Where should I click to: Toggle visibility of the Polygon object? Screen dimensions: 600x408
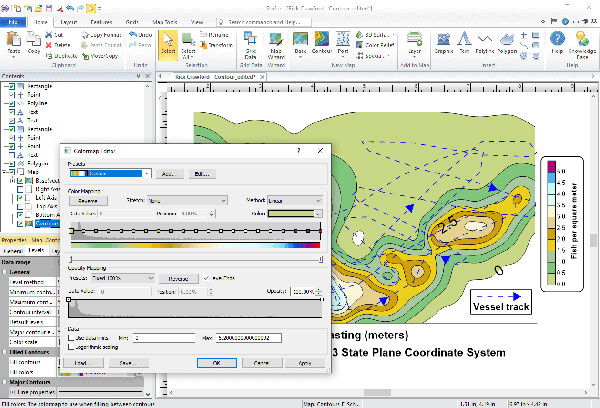tap(12, 163)
